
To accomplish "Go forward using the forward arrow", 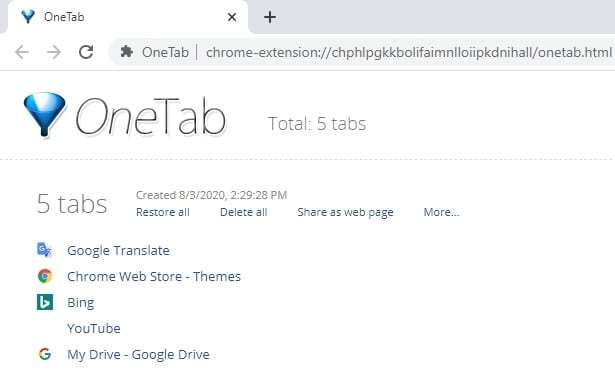I will [x=54, y=52].
